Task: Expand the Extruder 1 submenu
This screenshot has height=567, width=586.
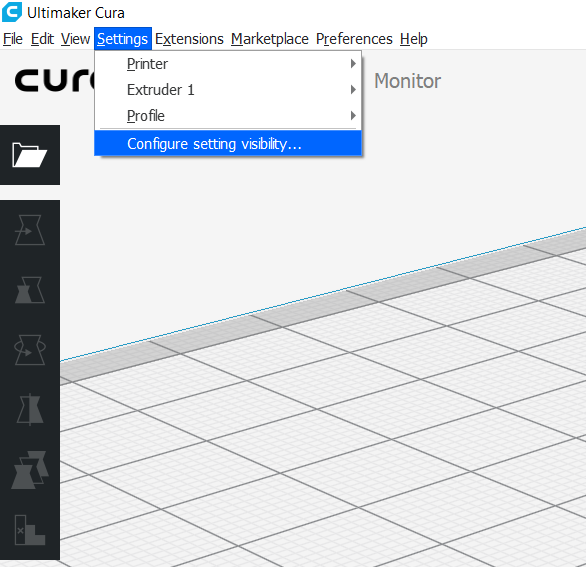Action: pos(228,90)
